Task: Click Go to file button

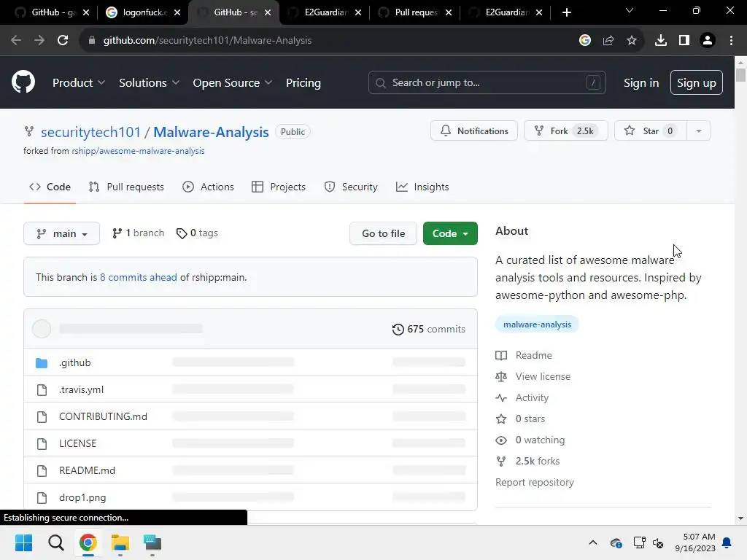Action: click(x=384, y=233)
